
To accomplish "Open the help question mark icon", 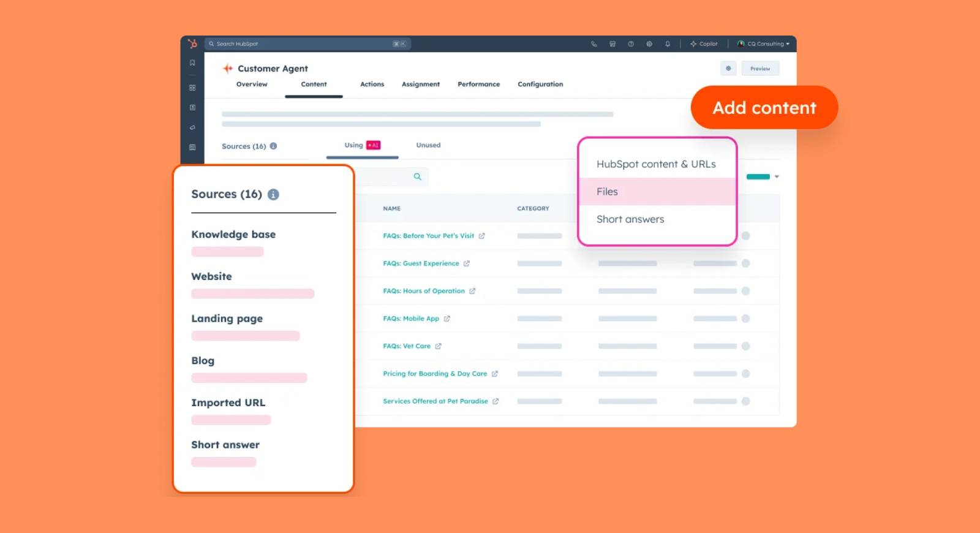I will click(x=631, y=44).
